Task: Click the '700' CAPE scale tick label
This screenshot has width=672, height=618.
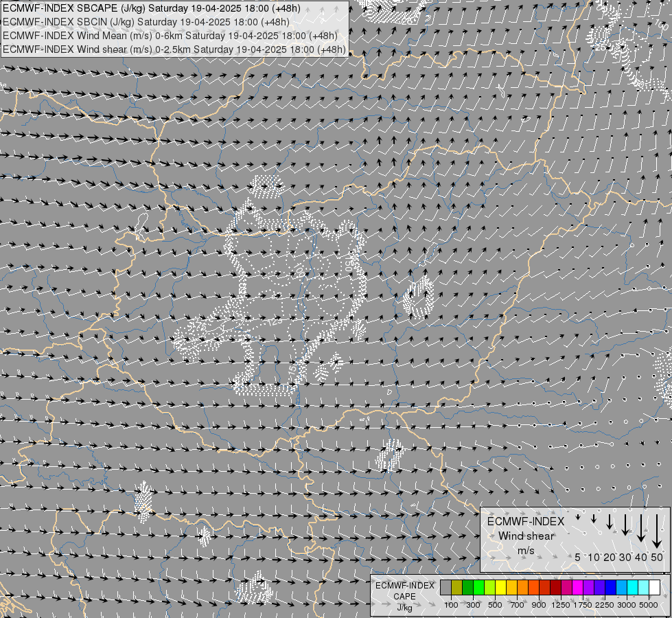Action: [518, 605]
